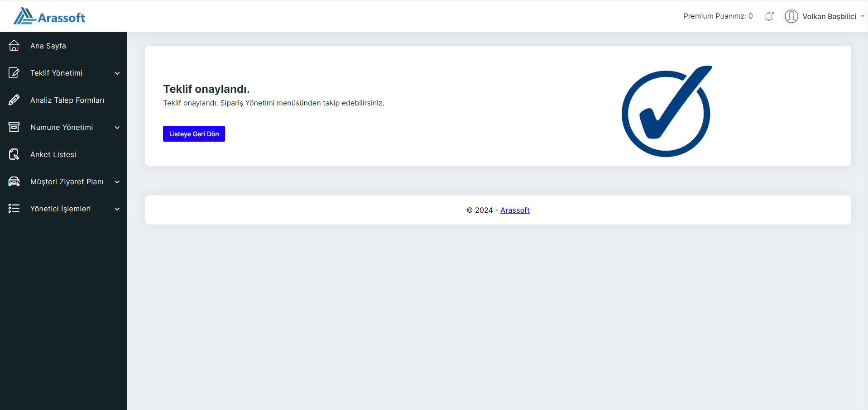Click the Analiz Talep Formları pencil icon
The width and height of the screenshot is (868, 410).
tap(14, 100)
